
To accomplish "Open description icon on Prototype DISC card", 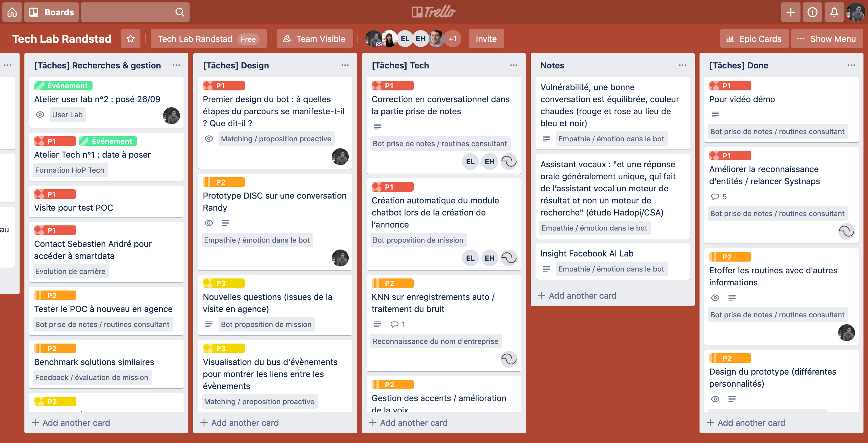I will tap(226, 223).
